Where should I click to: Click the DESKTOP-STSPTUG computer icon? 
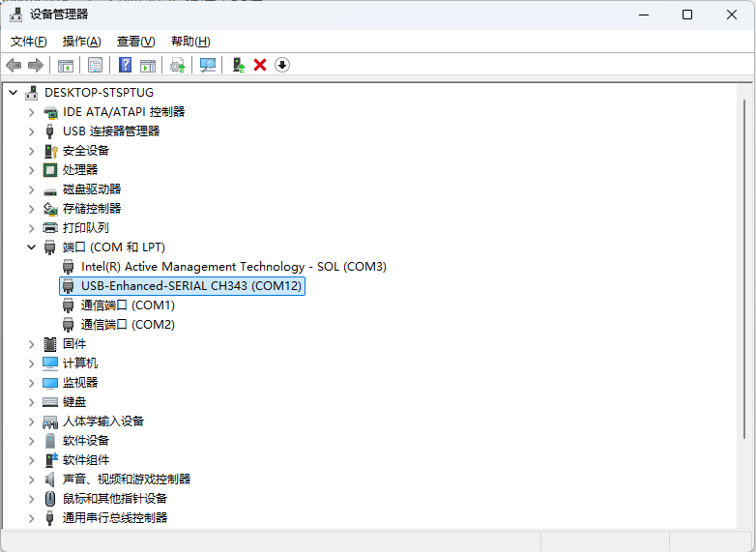click(x=32, y=93)
